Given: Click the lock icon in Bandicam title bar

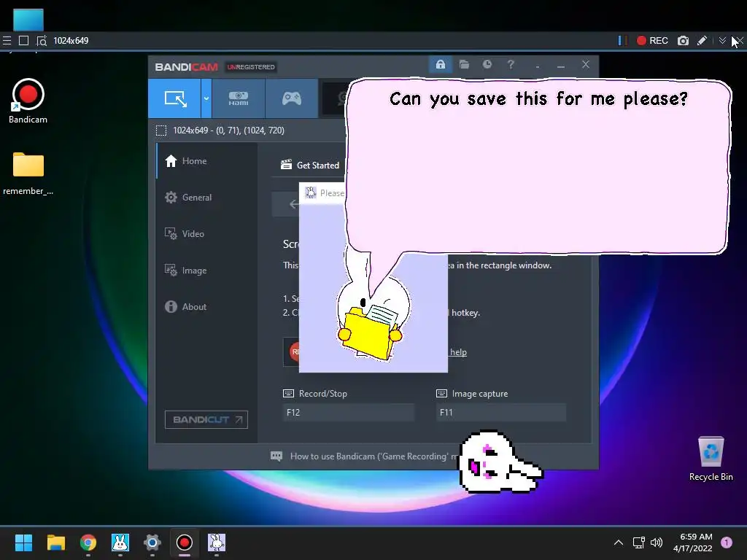Looking at the screenshot, I should (x=440, y=64).
